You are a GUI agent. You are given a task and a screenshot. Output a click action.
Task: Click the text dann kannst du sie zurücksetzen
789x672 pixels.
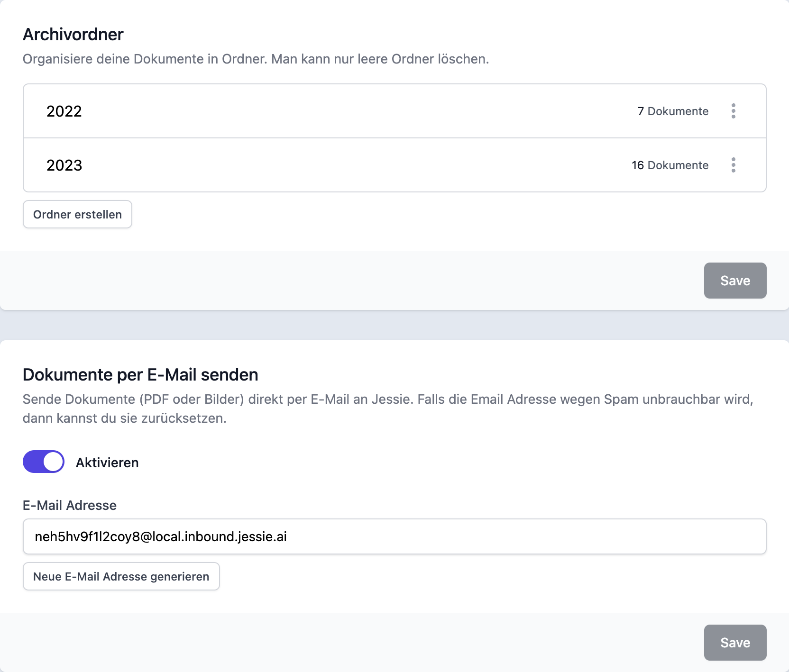(x=124, y=418)
